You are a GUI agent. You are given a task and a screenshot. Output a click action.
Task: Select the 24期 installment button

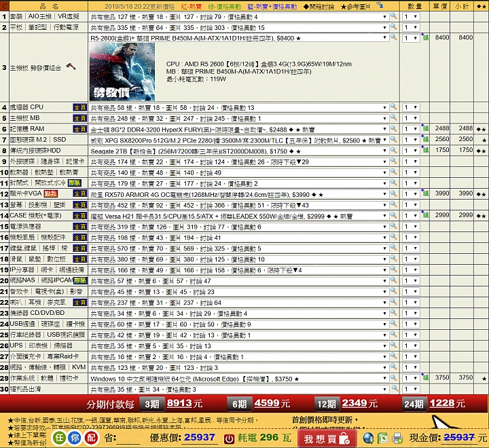coord(414,404)
